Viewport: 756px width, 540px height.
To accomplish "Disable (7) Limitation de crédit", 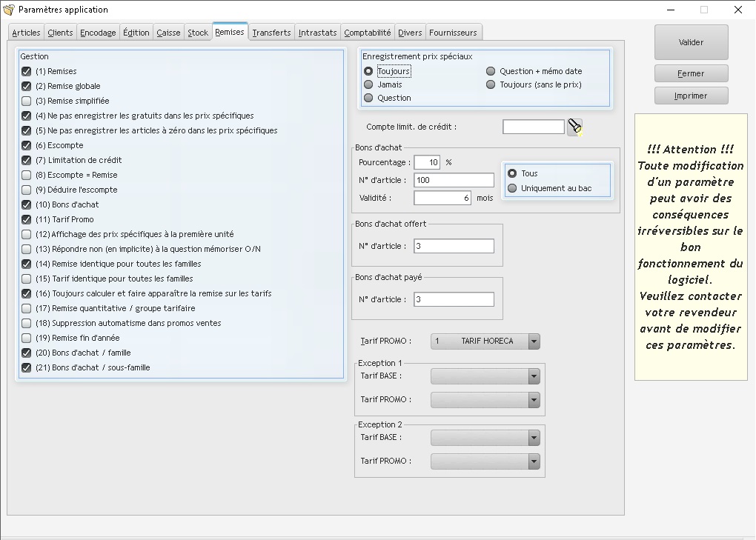I will 27,161.
